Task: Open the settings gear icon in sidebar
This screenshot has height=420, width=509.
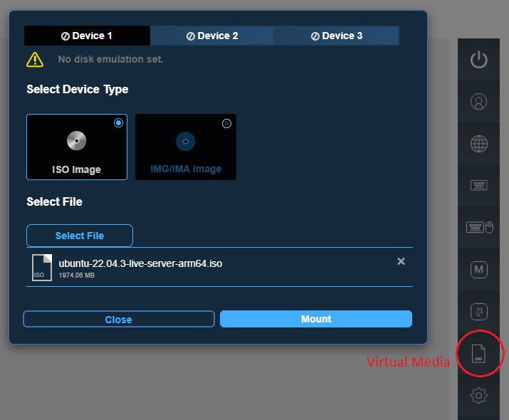Action: pyautogui.click(x=479, y=395)
